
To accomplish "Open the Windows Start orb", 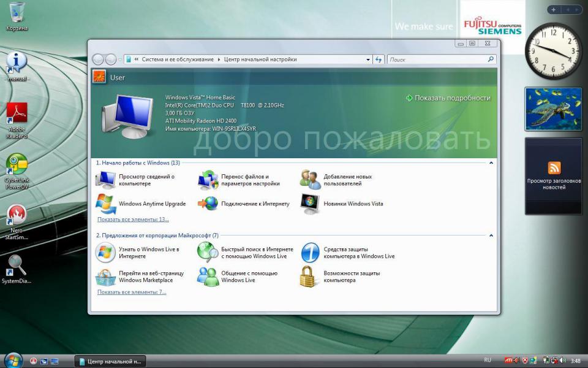I will 13,361.
